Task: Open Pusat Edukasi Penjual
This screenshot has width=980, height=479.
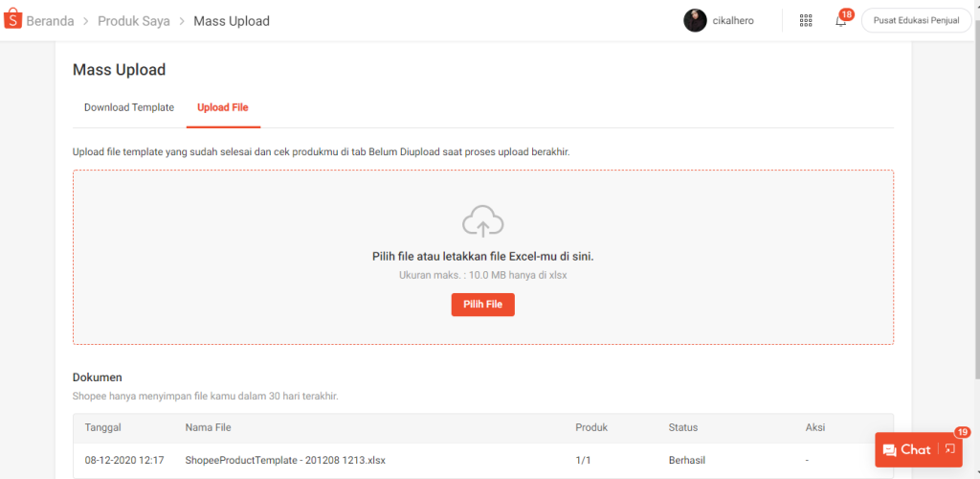Action: (x=916, y=21)
